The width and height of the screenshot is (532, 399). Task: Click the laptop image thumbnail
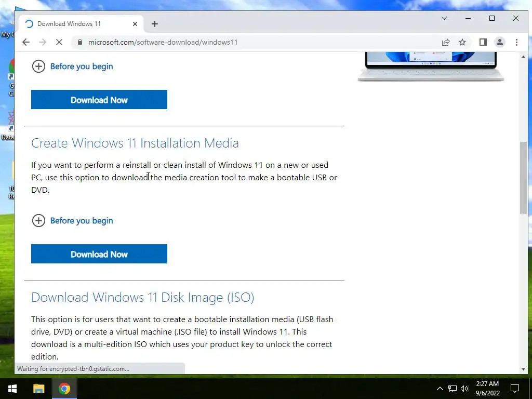431,66
